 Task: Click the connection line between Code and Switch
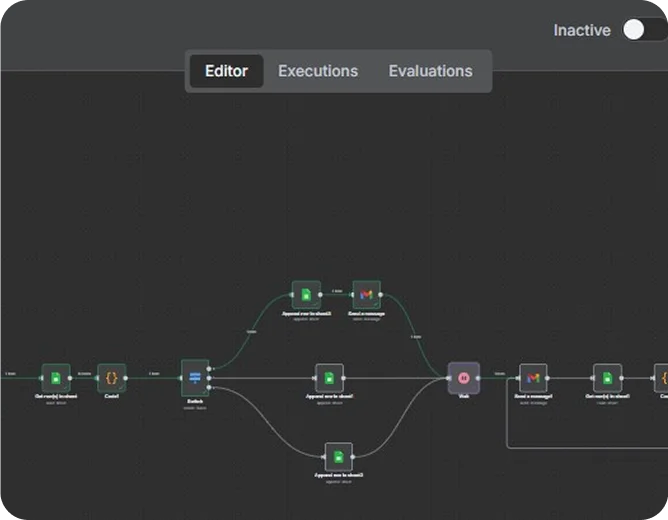pyautogui.click(x=153, y=378)
